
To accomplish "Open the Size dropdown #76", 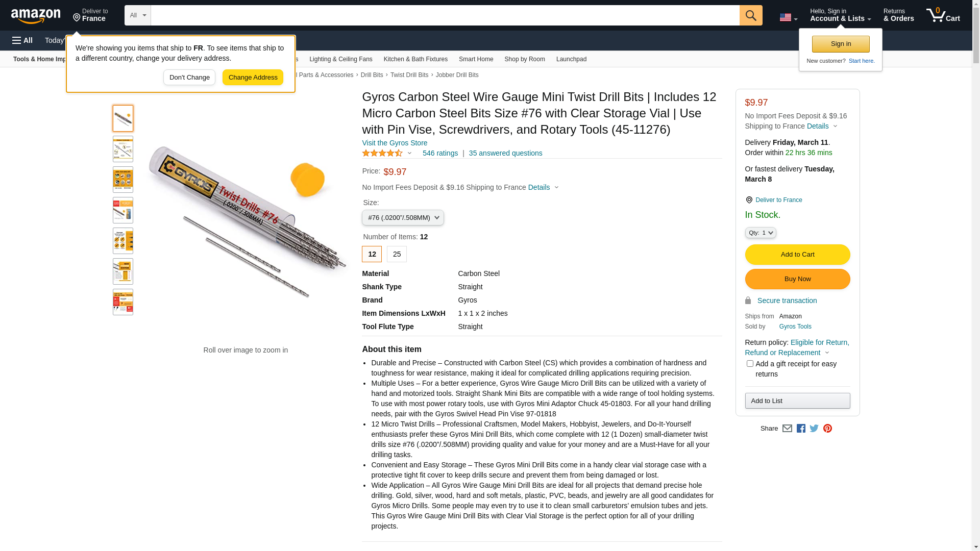I will pyautogui.click(x=403, y=218).
